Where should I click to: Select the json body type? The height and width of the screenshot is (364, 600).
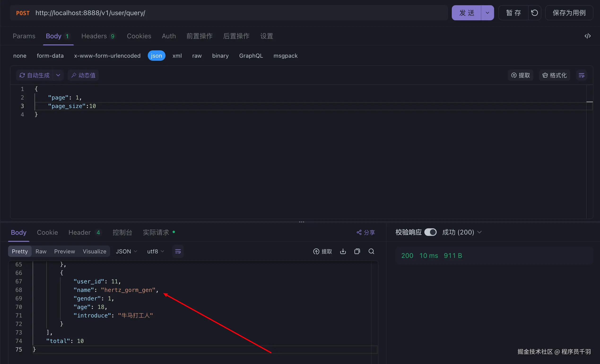click(156, 56)
